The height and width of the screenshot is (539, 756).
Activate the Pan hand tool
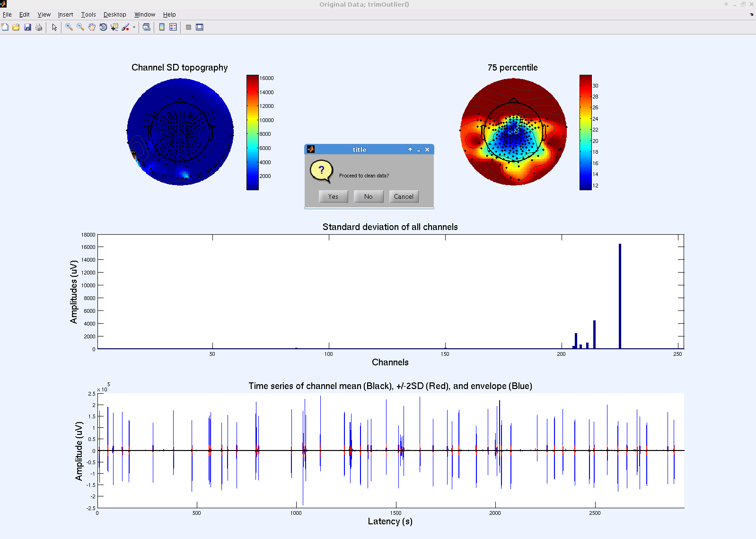(92, 27)
